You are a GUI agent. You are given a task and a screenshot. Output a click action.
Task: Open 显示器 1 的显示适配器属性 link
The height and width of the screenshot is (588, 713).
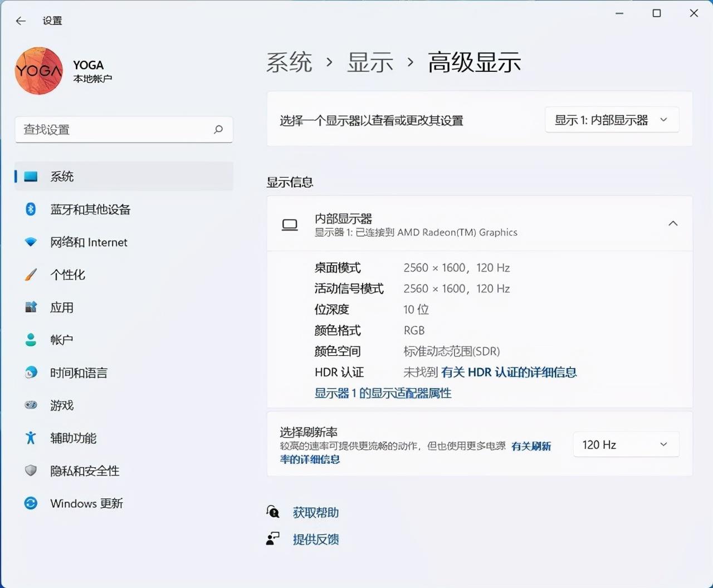[x=383, y=393]
